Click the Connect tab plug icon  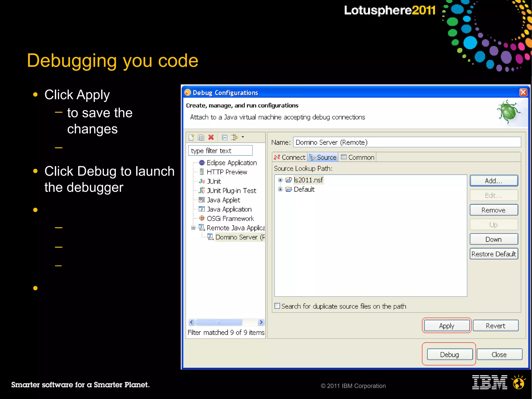[277, 157]
